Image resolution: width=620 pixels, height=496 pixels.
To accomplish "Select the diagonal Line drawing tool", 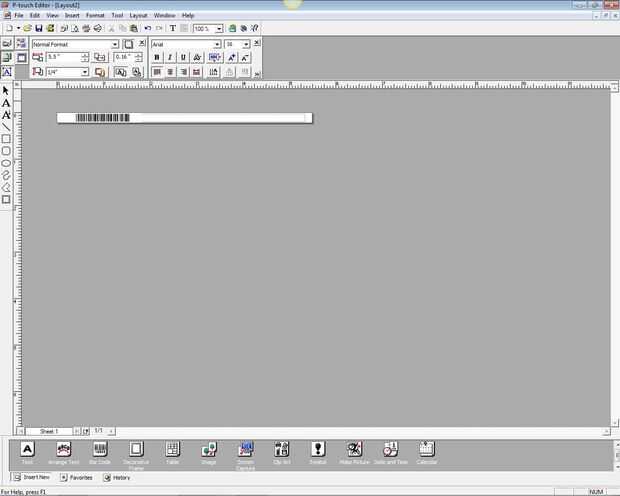I will click(x=6, y=127).
